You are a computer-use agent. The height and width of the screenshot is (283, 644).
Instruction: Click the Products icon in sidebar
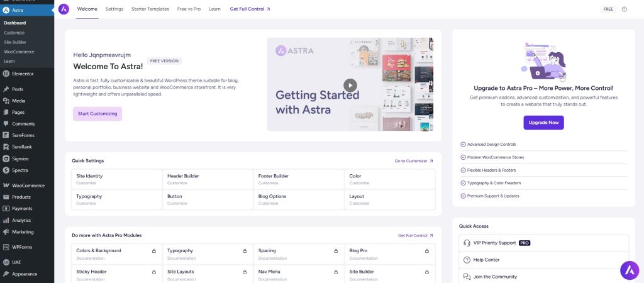6,197
